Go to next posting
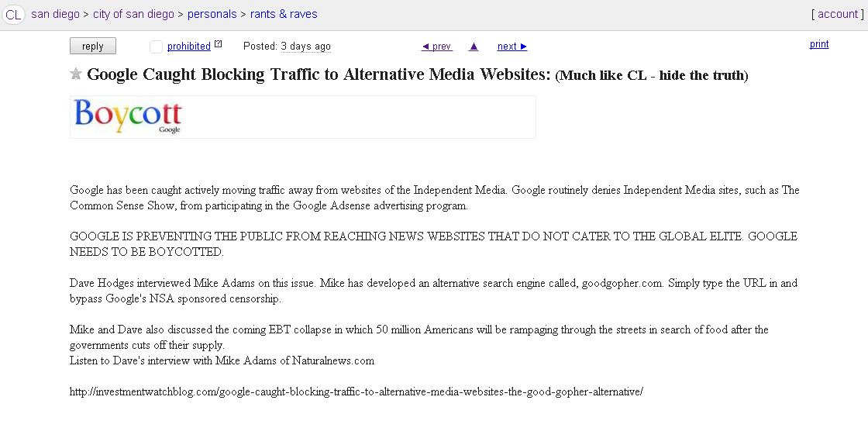Screen dimensions: 868x445 [x=511, y=47]
